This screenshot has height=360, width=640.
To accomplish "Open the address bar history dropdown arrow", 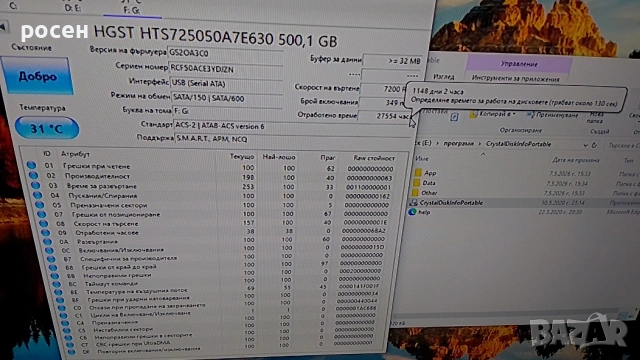I will (x=585, y=145).
